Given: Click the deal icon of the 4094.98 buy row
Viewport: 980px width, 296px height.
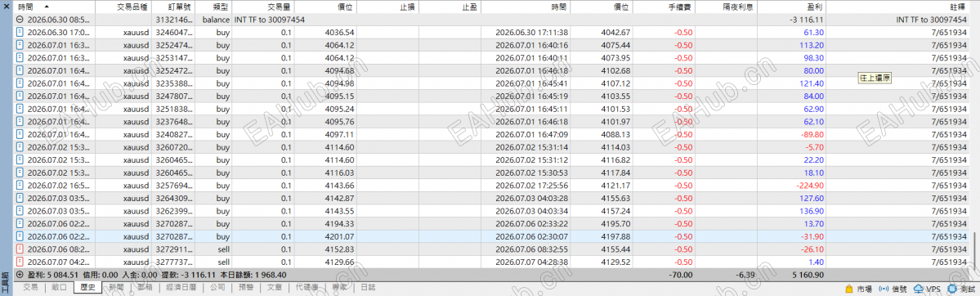Looking at the screenshot, I should point(20,83).
